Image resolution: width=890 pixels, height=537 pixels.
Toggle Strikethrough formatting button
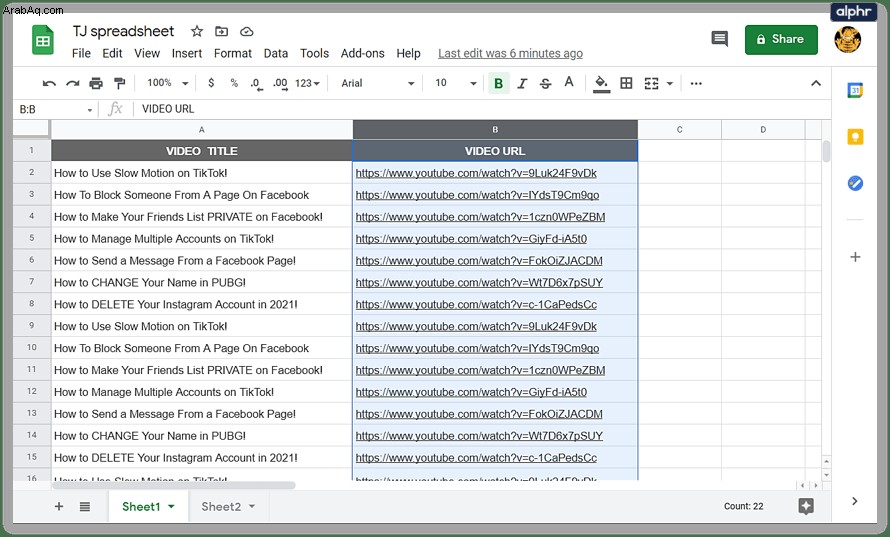click(545, 83)
